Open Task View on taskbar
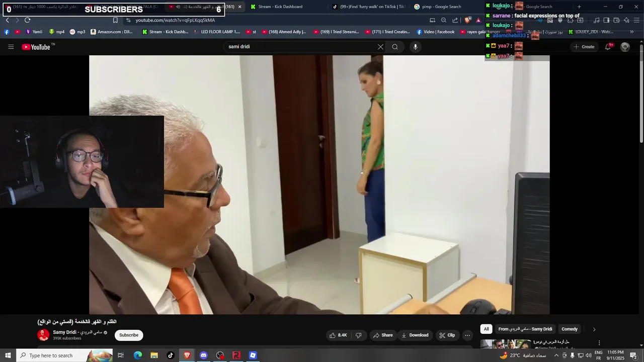 click(121, 355)
